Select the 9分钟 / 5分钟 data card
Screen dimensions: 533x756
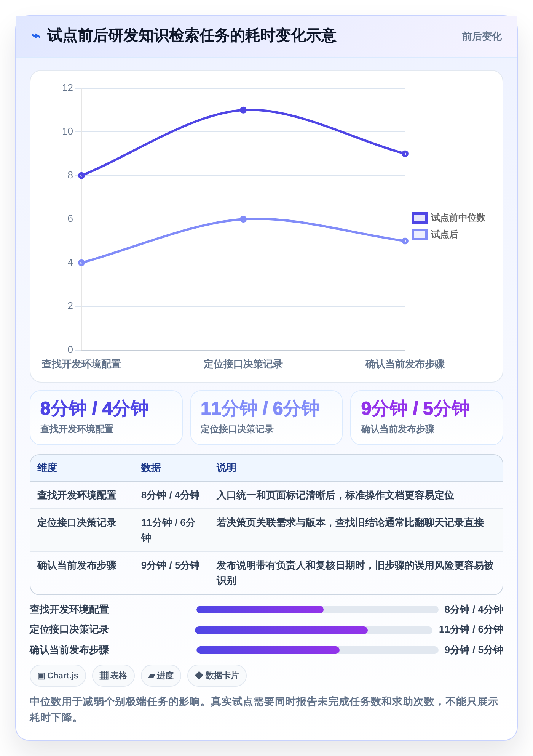(x=427, y=418)
